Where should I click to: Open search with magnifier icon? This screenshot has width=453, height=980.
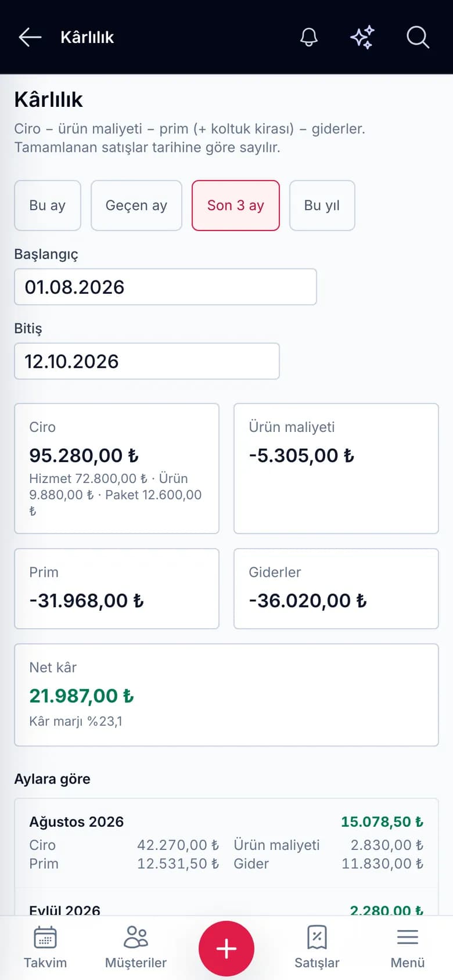click(x=418, y=37)
